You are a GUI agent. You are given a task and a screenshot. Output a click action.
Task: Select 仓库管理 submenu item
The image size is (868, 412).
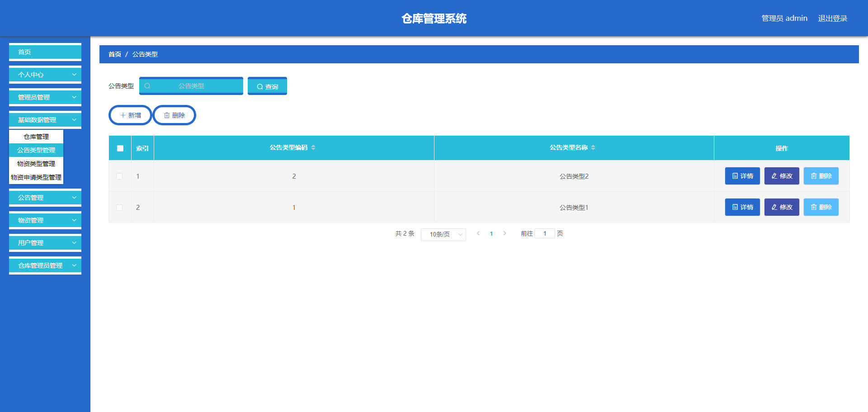coord(36,137)
